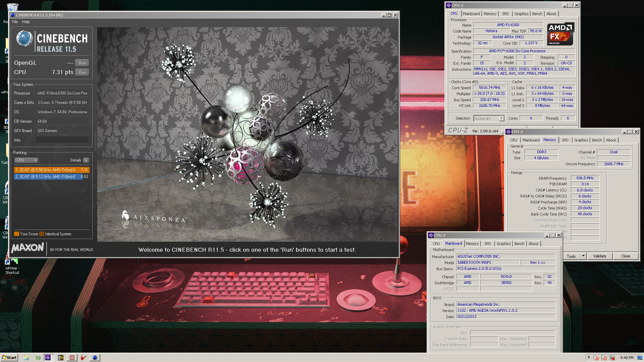Open the Start menu
Image resolution: width=644 pixels, height=362 pixels.
coord(9,358)
